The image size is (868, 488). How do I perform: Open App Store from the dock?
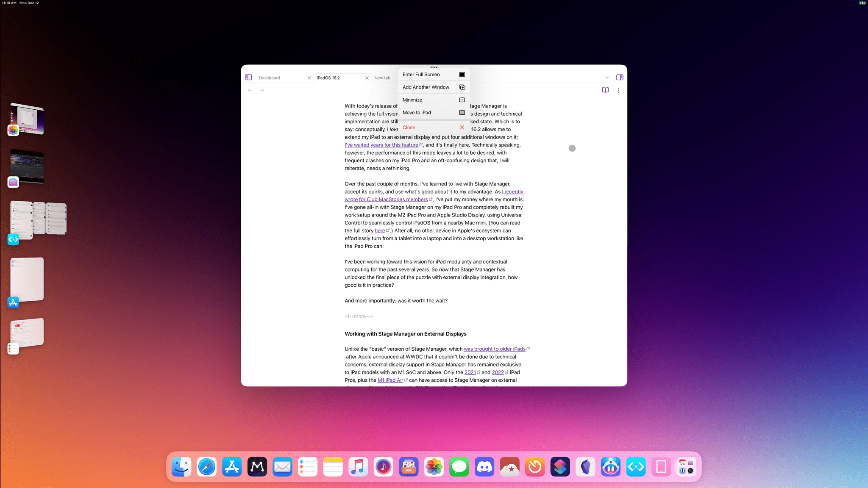point(232,467)
